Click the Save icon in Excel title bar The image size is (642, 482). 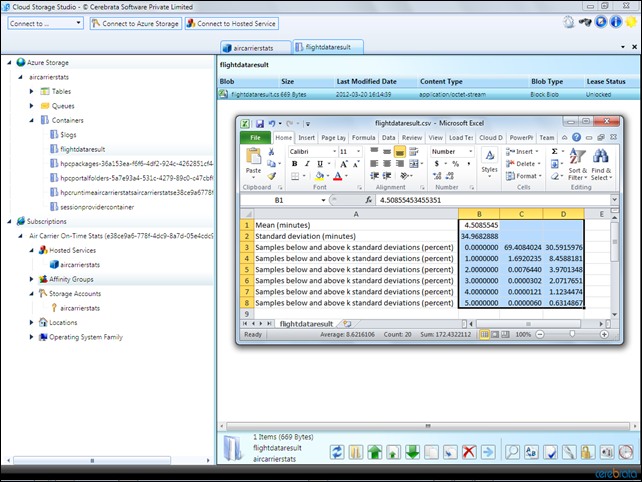tap(260, 123)
